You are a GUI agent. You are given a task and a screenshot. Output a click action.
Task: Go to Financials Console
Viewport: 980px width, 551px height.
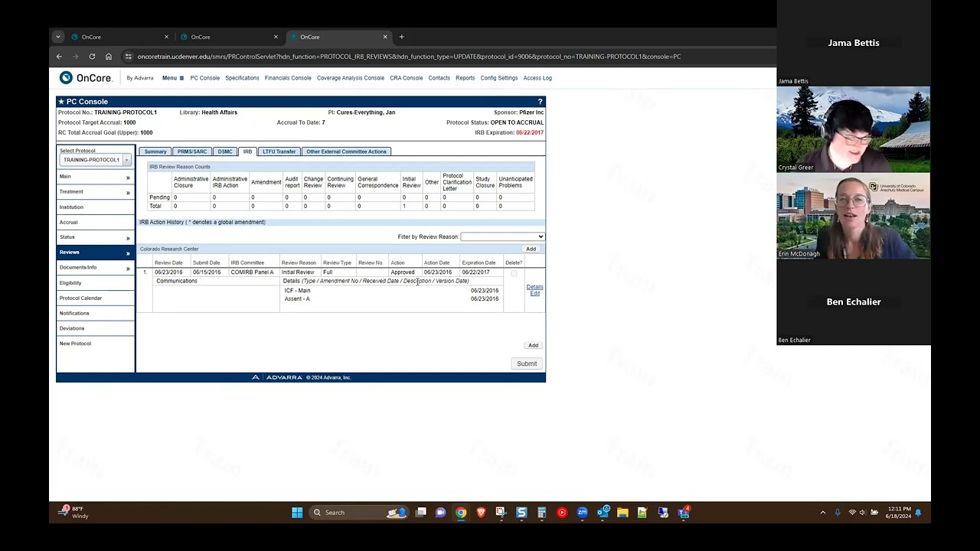(x=288, y=77)
